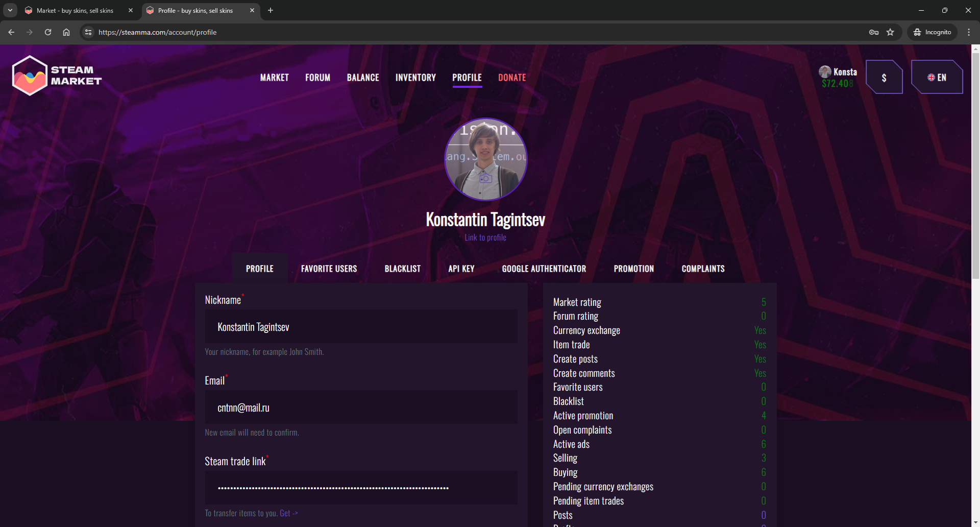The height and width of the screenshot is (527, 980).
Task: Open the EN language selector
Action: pyautogui.click(x=937, y=78)
